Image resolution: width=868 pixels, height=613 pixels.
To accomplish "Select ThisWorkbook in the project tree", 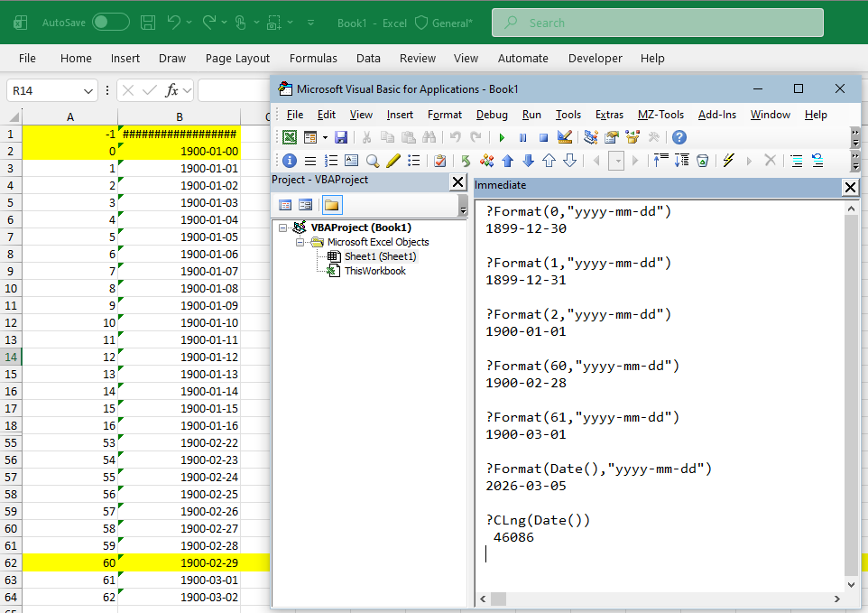I will (x=374, y=271).
